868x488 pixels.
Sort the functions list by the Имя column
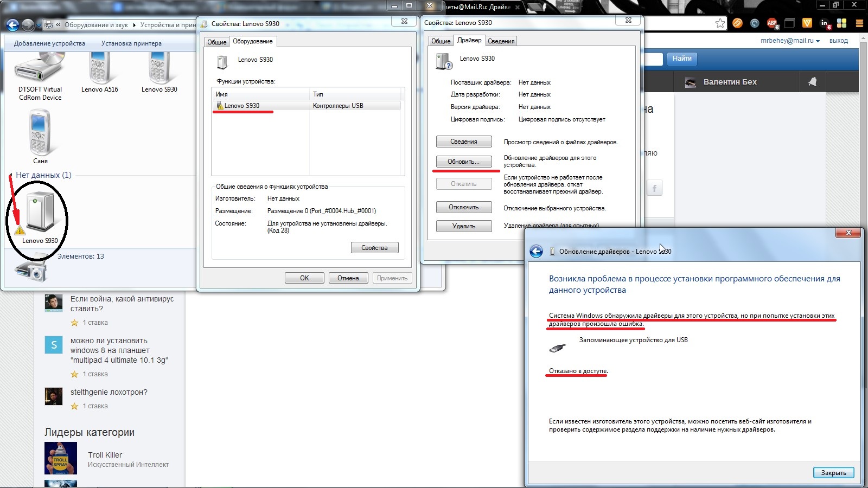(x=260, y=94)
